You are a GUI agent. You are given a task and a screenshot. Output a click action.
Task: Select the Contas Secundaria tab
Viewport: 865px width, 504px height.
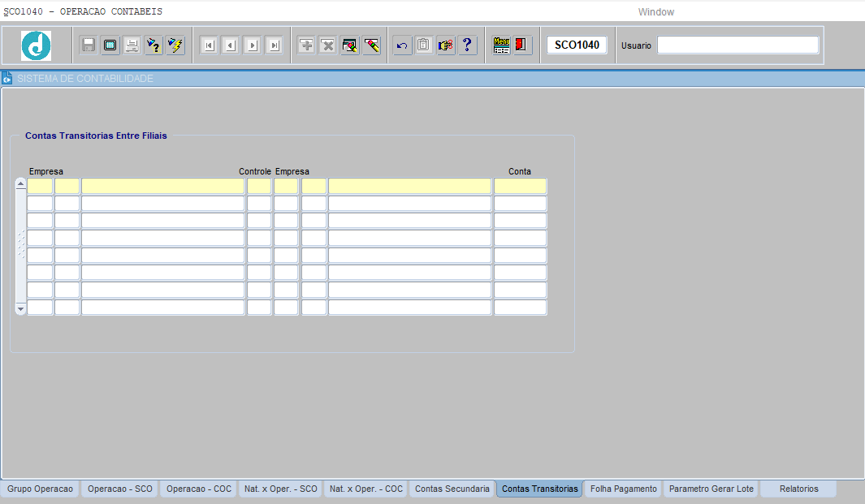click(x=452, y=489)
